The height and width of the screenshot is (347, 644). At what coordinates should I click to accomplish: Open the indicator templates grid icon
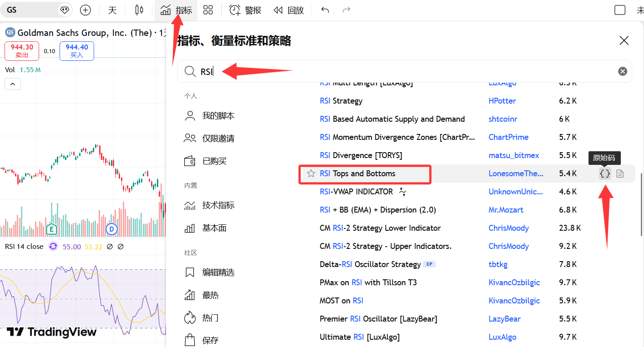coord(208,10)
